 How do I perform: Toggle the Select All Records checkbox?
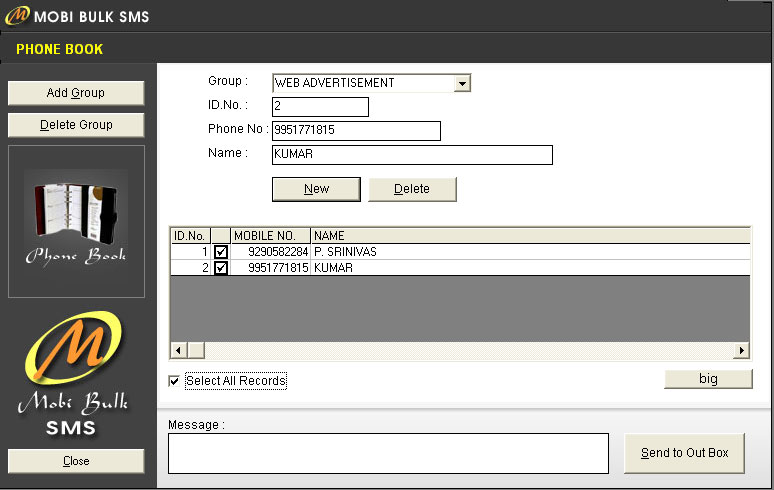(x=174, y=381)
